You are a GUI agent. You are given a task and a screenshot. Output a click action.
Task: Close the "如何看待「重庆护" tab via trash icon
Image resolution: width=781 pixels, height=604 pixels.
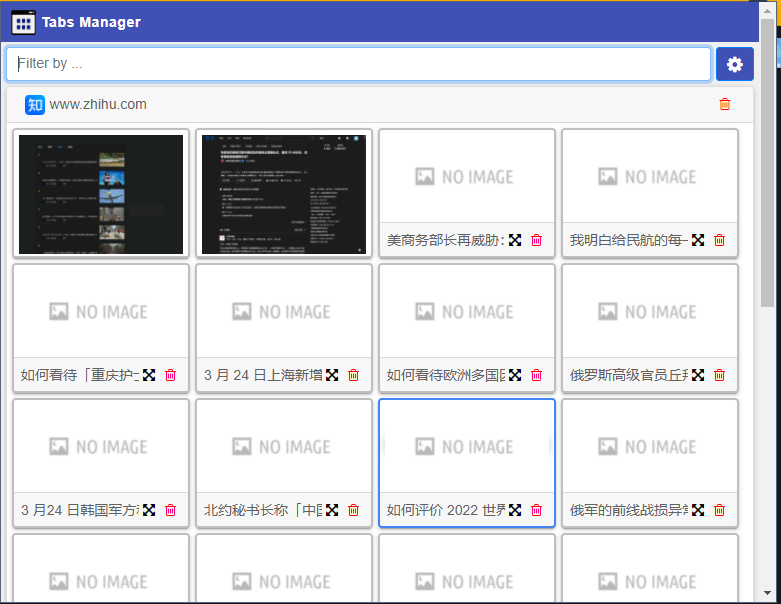pos(170,375)
